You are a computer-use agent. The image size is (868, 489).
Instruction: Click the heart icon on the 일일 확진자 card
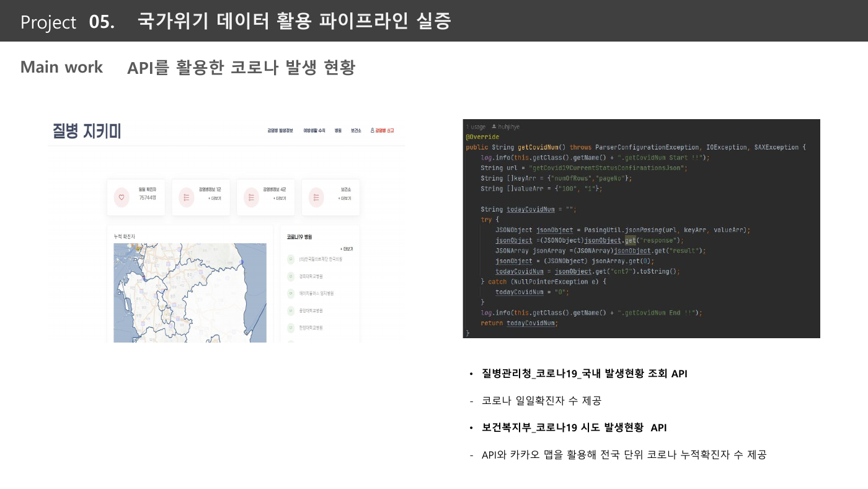point(122,197)
